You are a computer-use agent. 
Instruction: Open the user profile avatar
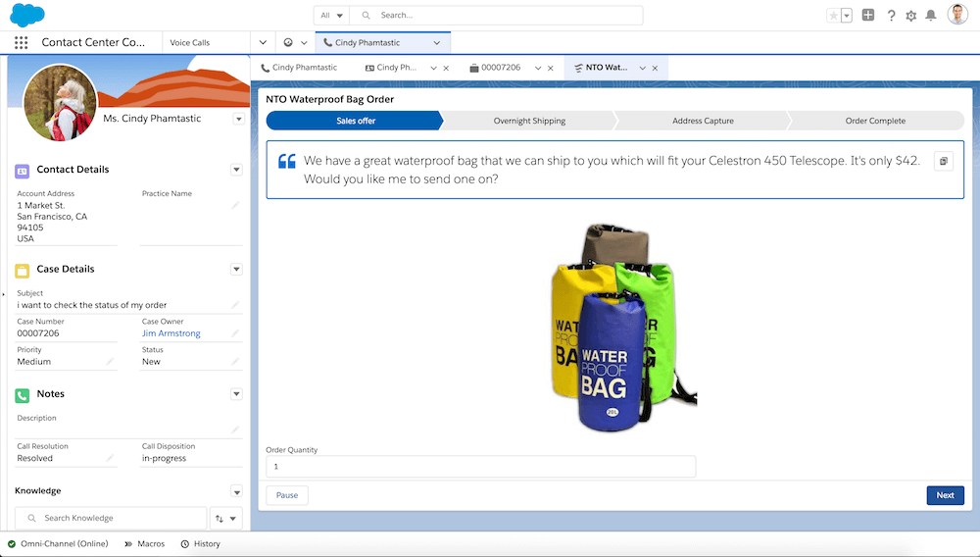point(957,15)
